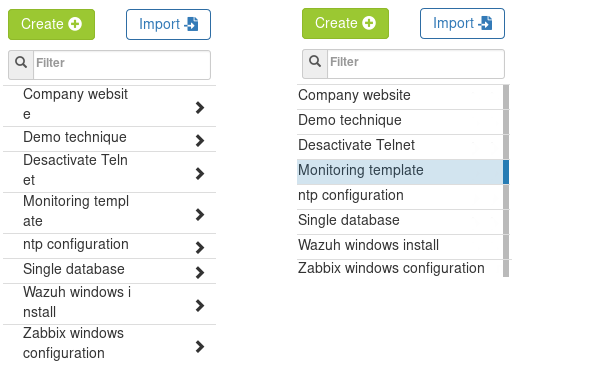This screenshot has width=600, height=371.
Task: Focus the left Filter input field
Action: [x=122, y=65]
